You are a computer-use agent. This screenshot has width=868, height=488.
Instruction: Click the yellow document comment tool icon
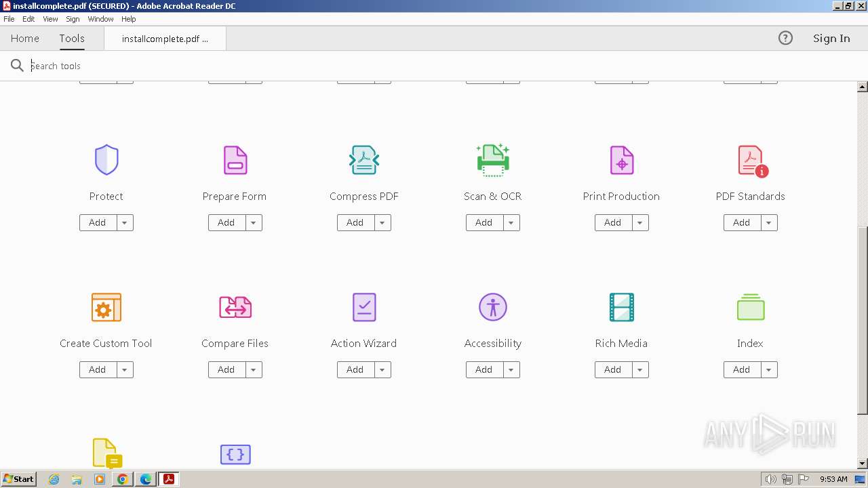(107, 453)
